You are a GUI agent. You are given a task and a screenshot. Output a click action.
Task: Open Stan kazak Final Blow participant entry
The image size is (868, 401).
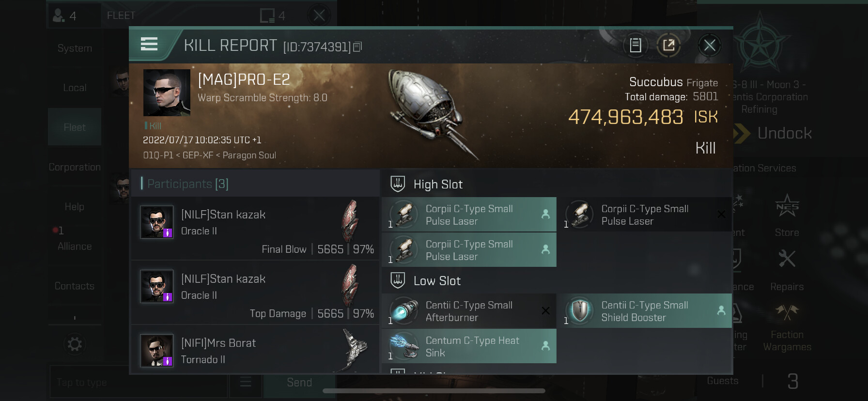tap(255, 228)
